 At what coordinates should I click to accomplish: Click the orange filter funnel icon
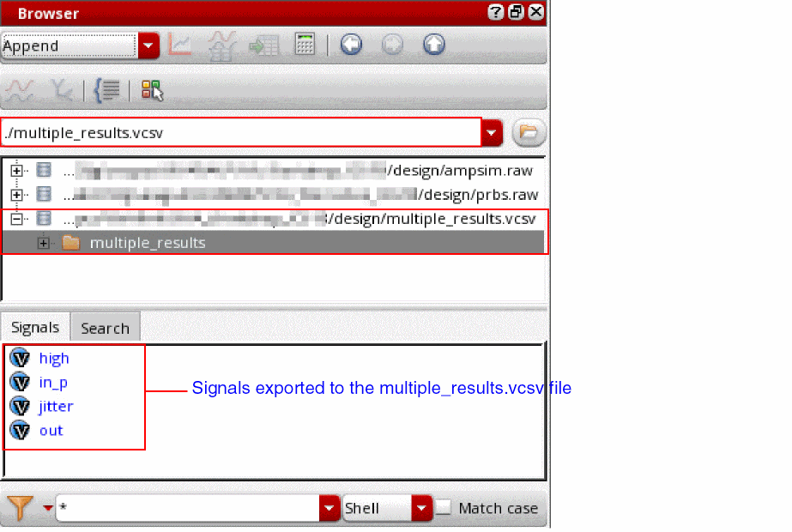[20, 507]
